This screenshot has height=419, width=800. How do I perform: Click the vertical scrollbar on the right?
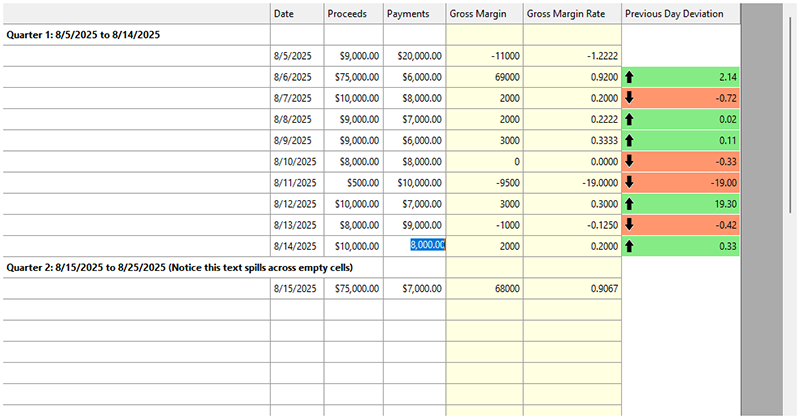click(769, 200)
